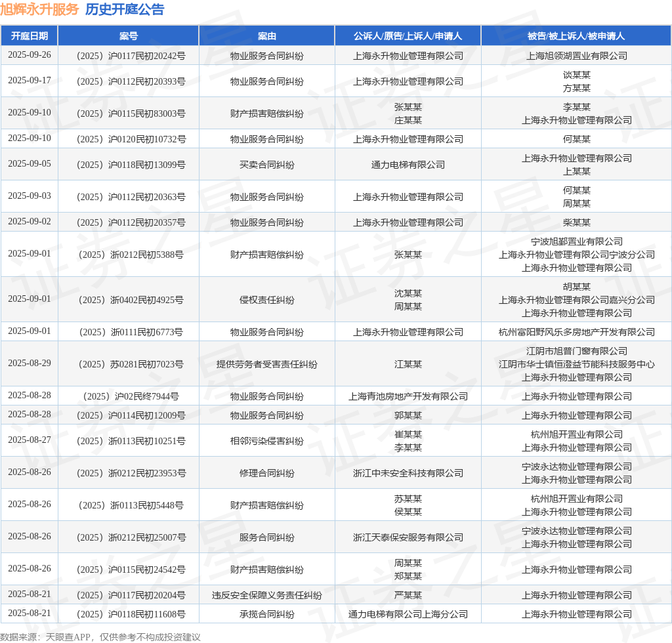This screenshot has height=643, width=672.
Task: Click cause 服务合同纠纷
Action: coord(266,537)
